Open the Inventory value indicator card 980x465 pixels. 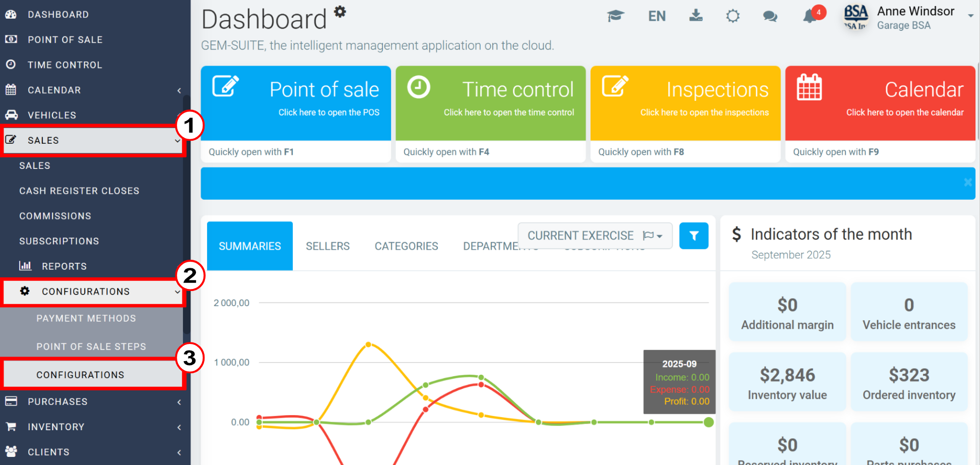tap(787, 382)
